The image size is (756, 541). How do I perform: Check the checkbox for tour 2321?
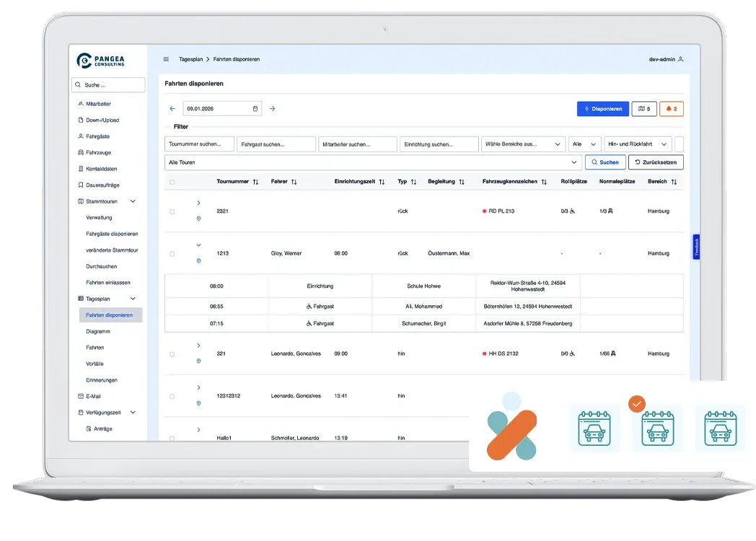[172, 211]
